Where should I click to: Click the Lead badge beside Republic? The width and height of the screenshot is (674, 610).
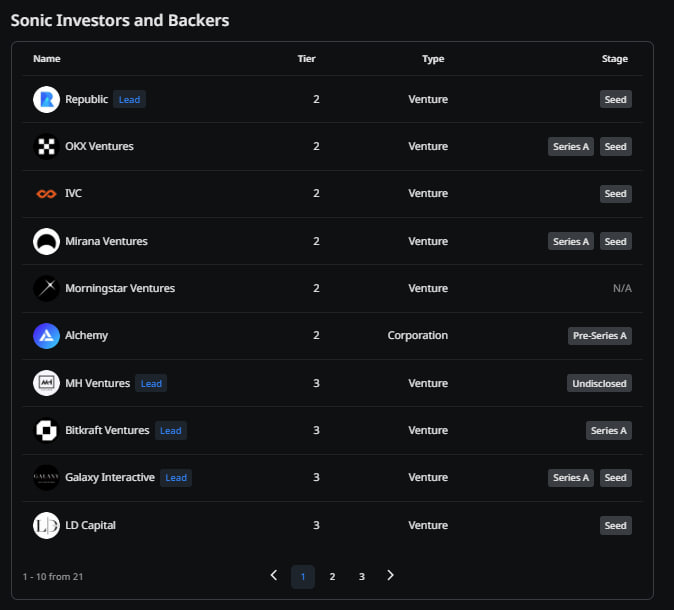tap(129, 99)
